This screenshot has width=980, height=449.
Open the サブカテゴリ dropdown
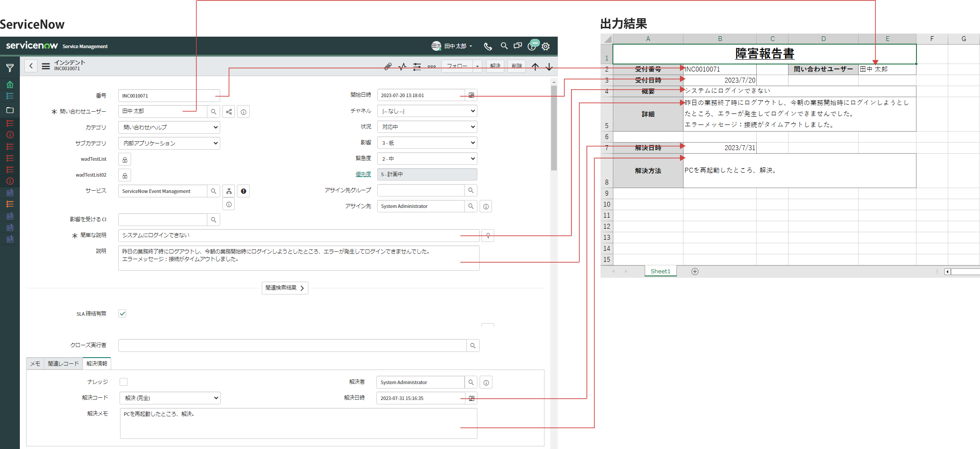coord(169,143)
